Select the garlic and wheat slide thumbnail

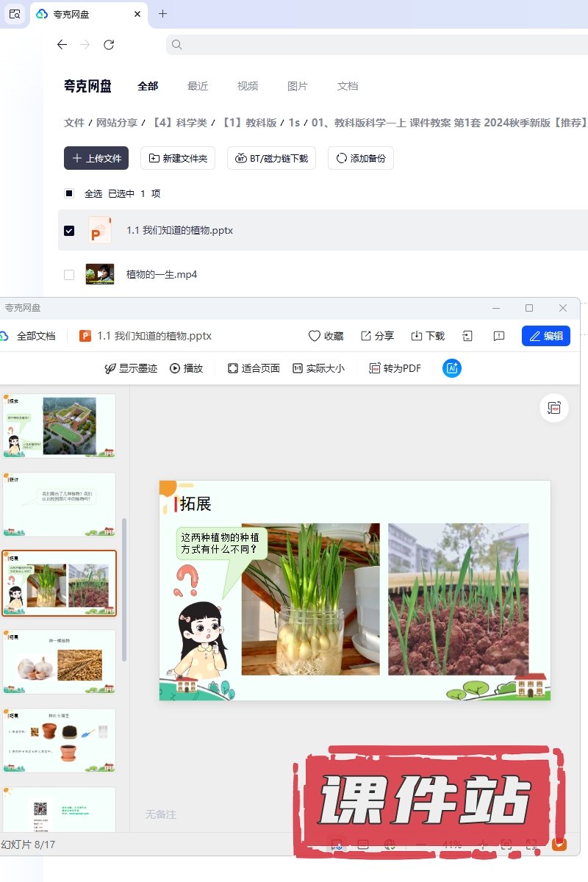tap(60, 661)
